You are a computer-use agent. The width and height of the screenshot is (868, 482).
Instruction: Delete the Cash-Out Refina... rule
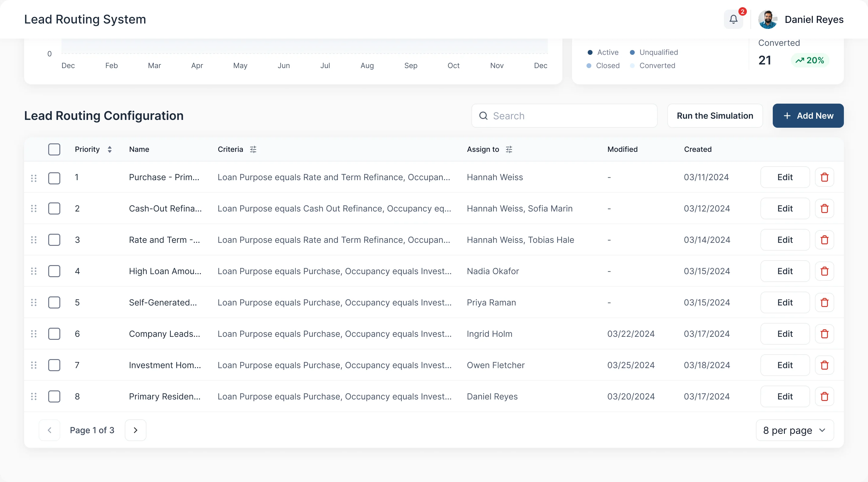pyautogui.click(x=824, y=208)
